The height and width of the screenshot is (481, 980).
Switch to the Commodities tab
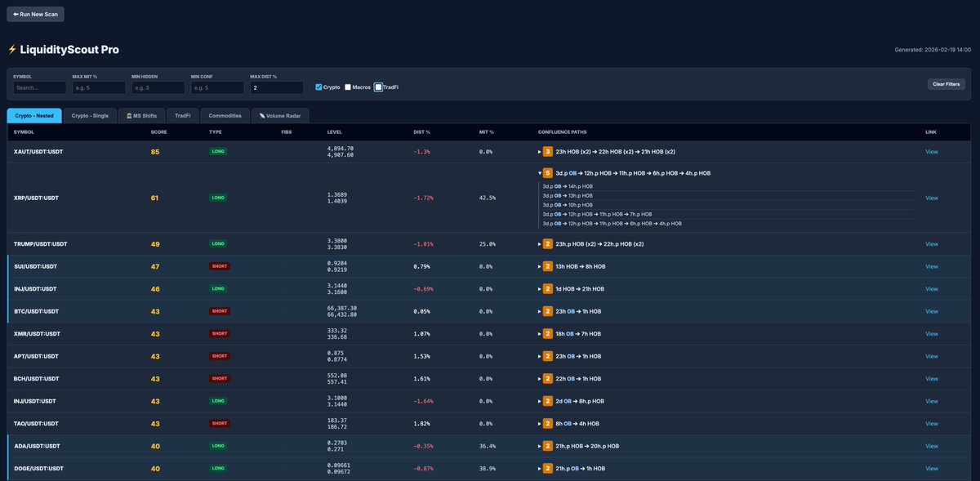click(225, 115)
